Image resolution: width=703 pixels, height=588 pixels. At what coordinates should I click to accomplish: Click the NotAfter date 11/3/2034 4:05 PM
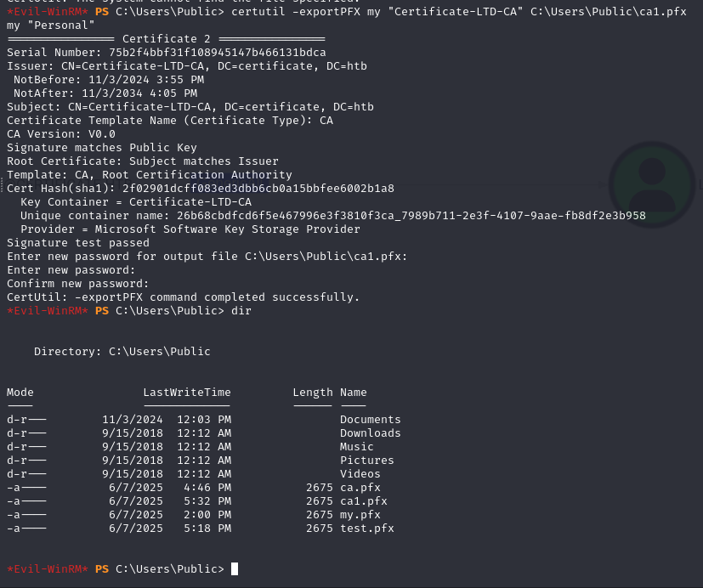[139, 93]
